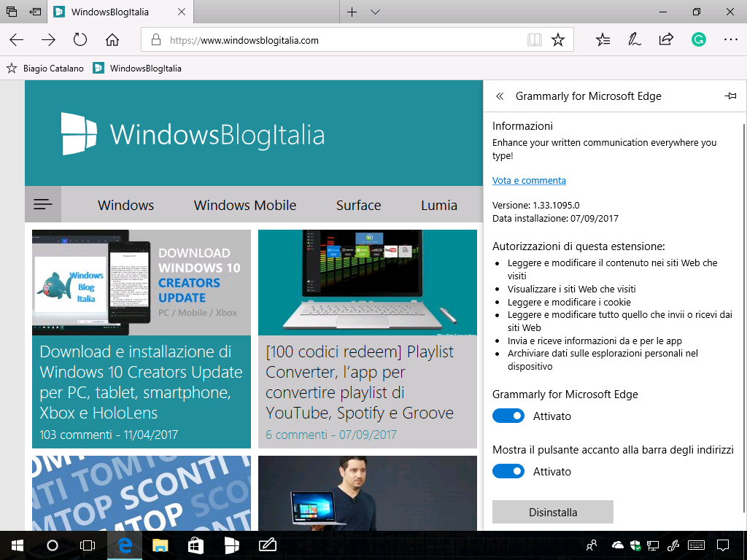Open Download Windows 10 Creators Update thumbnail
This screenshot has height=560, width=747.
point(142,282)
